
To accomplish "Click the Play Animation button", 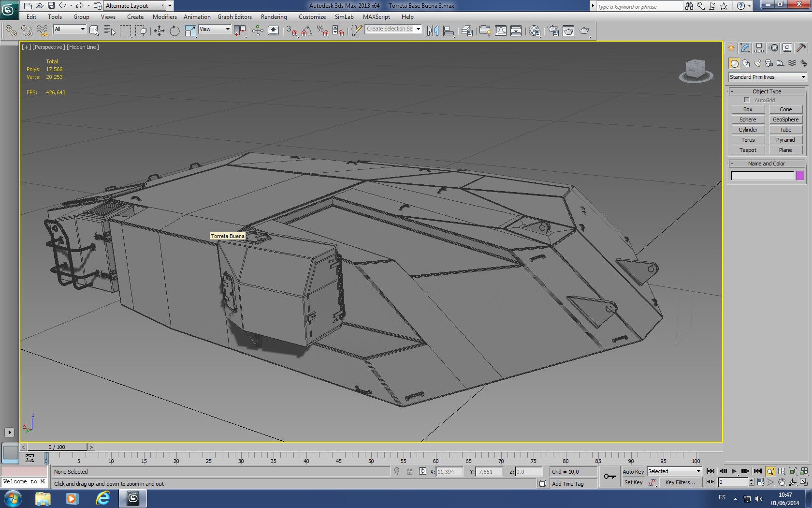I will point(734,471).
